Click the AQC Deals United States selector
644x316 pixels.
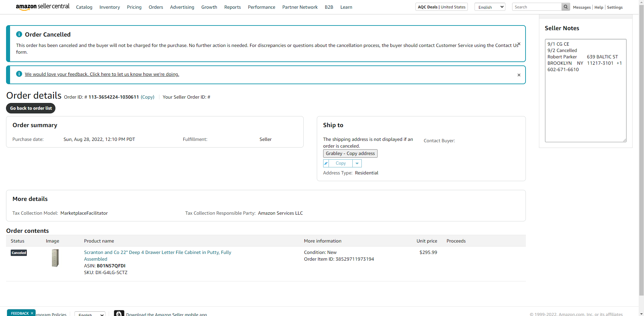(442, 7)
